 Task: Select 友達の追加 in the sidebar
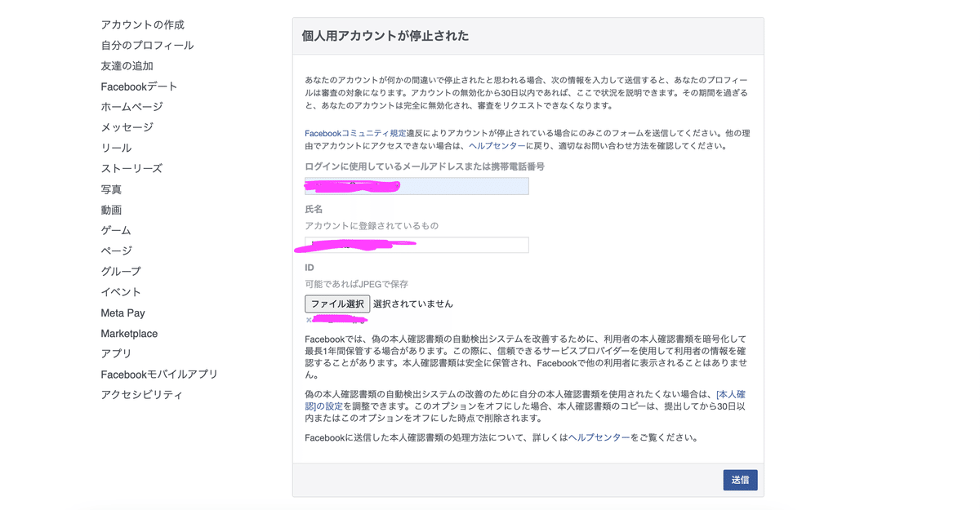[127, 65]
